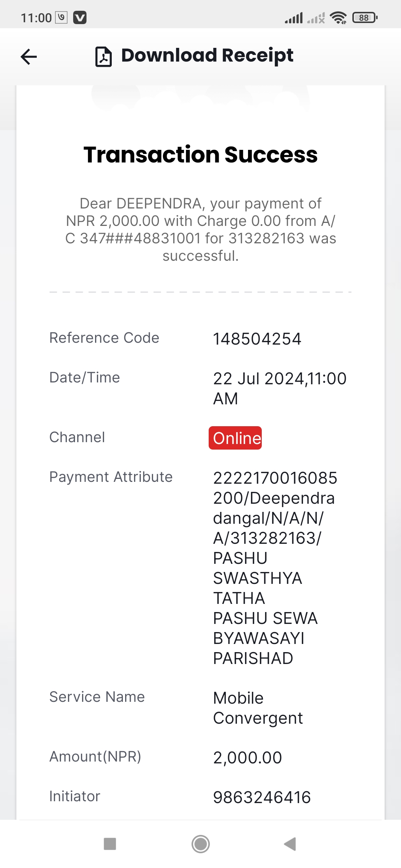Tap the Android recent apps square
This screenshot has width=401, height=868.
tap(110, 844)
